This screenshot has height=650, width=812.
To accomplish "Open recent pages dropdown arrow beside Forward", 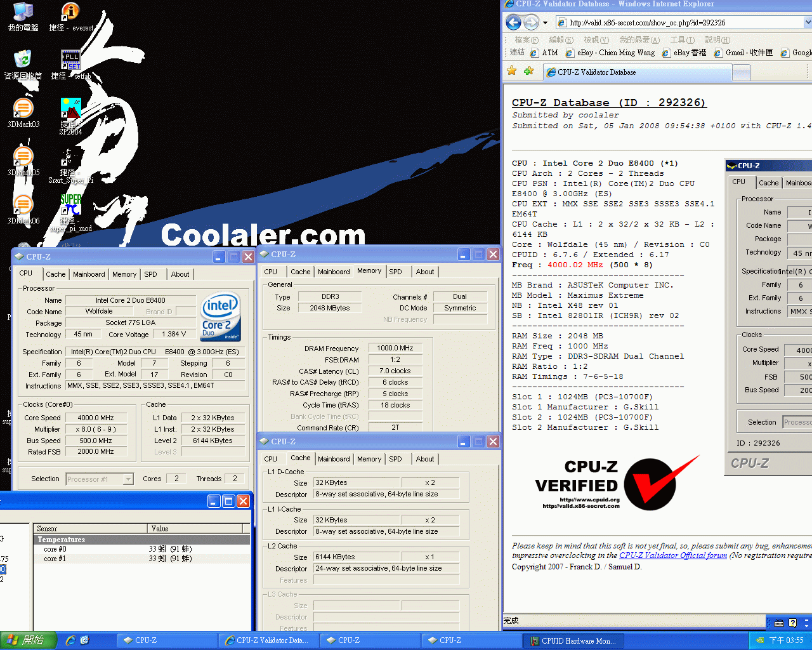I will [x=545, y=22].
